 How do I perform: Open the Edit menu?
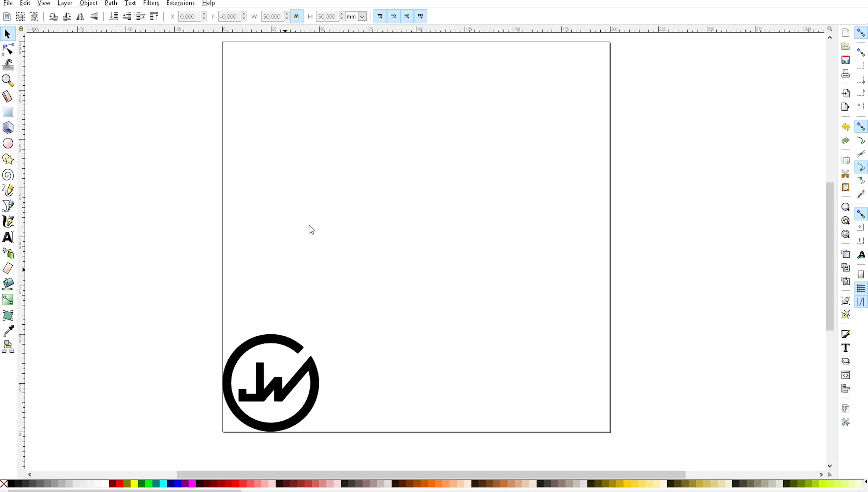25,3
